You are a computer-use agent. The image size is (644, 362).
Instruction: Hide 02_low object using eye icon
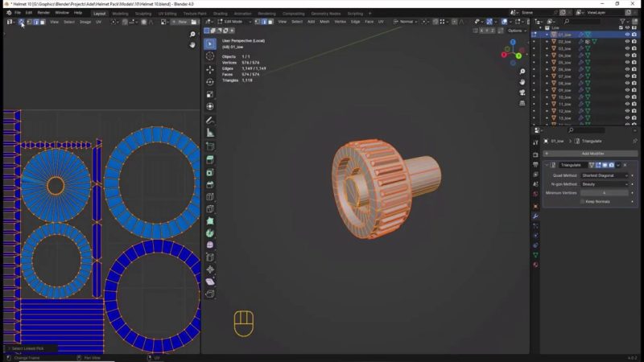click(x=627, y=42)
